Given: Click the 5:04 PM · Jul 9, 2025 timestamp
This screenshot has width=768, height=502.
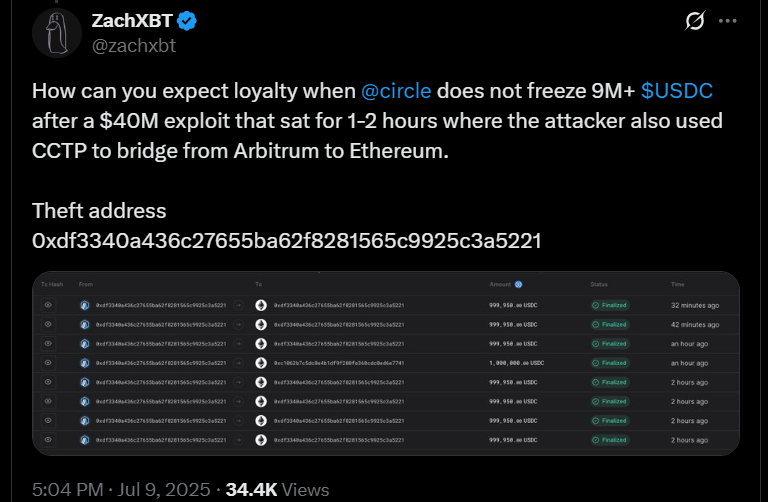Looking at the screenshot, I should pos(121,490).
